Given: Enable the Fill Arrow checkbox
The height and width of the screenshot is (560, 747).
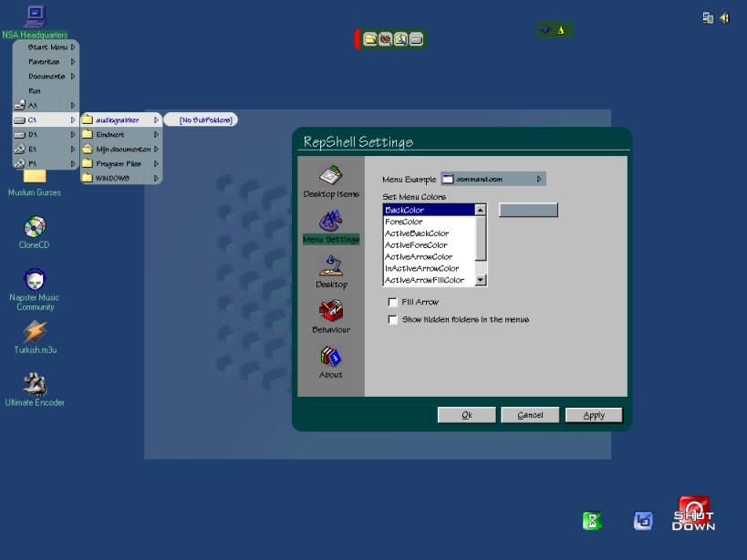Looking at the screenshot, I should point(393,302).
